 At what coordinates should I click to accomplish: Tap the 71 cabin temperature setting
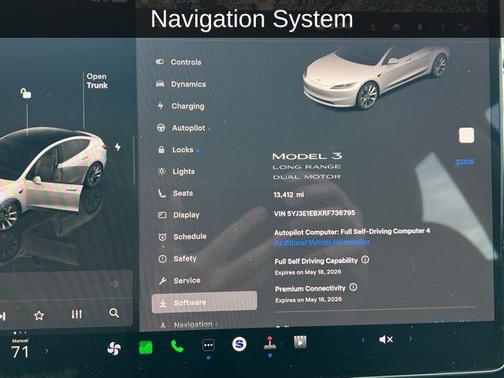[20, 352]
